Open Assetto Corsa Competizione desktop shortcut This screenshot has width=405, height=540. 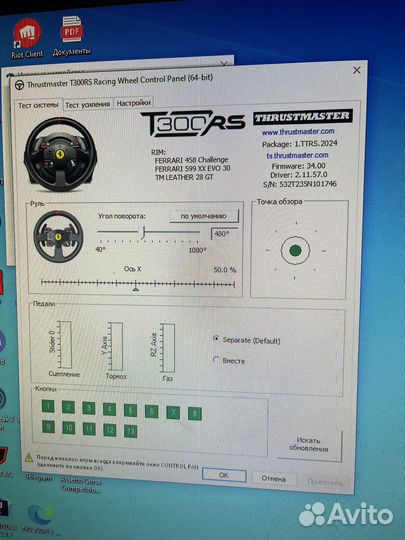pyautogui.click(x=80, y=485)
